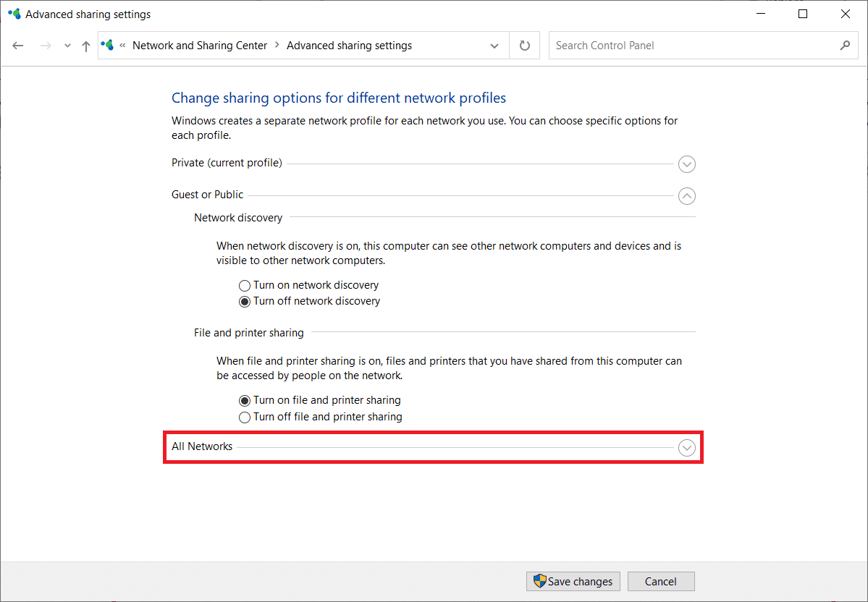Click the refresh icon in address bar

tap(524, 45)
